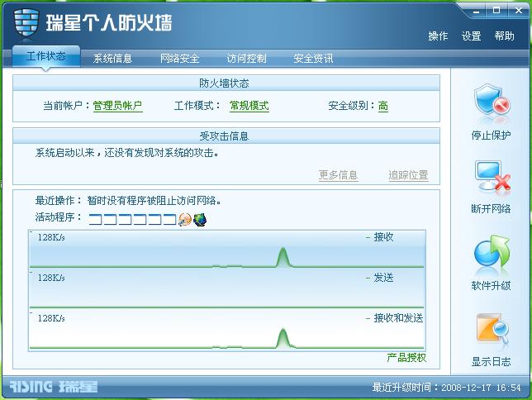Screen dimensions: 532x400
Task: Change work mode via 常规模式 link
Action: (249, 106)
